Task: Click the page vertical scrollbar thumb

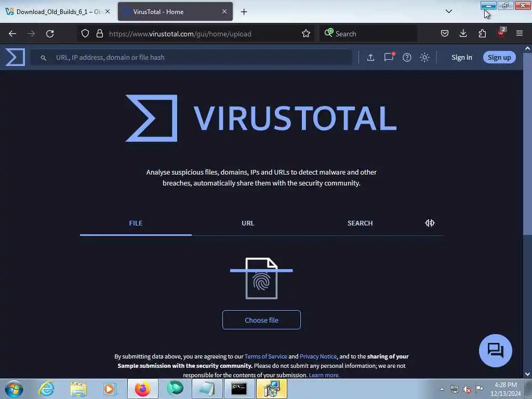Action: point(527,143)
